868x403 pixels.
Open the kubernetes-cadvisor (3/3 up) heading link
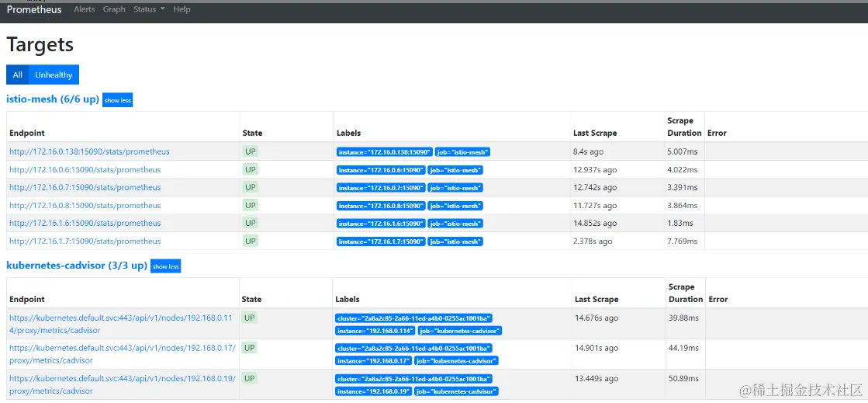[x=76, y=266]
